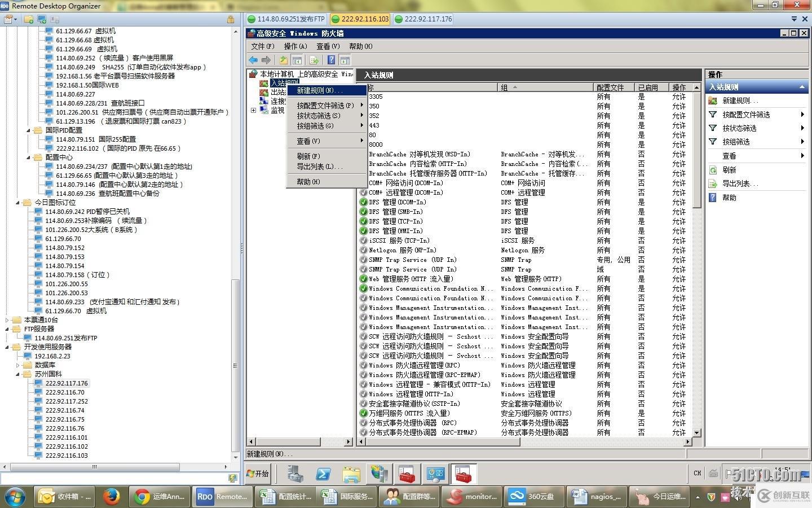The image size is (812, 508).
Task: Collapse the FTP服务器 folder
Action: [7, 329]
